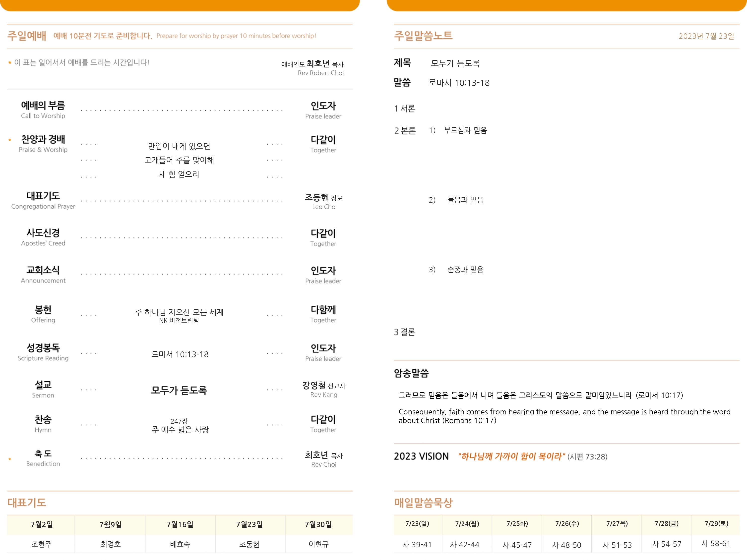Image resolution: width=747 pixels, height=560 pixels.
Task: Select the sermon title 모두가 듣도록 in bold
Action: pos(179,390)
